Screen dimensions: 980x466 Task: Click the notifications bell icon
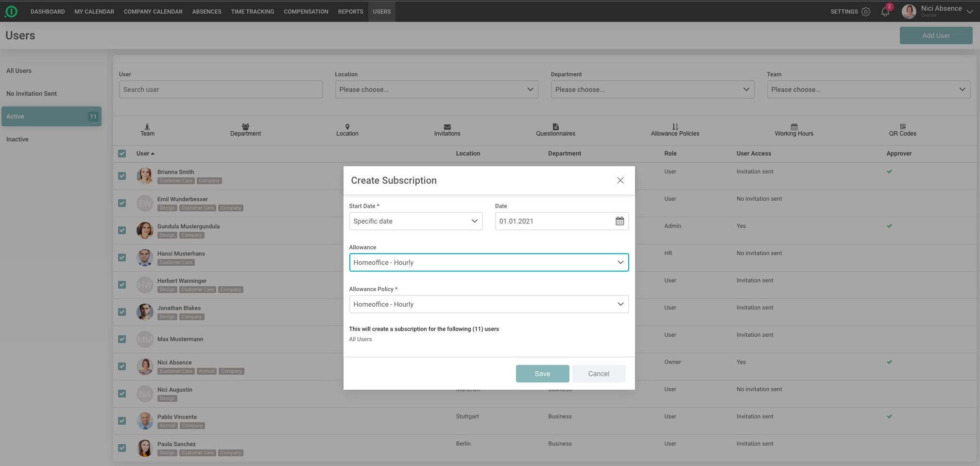(x=885, y=12)
